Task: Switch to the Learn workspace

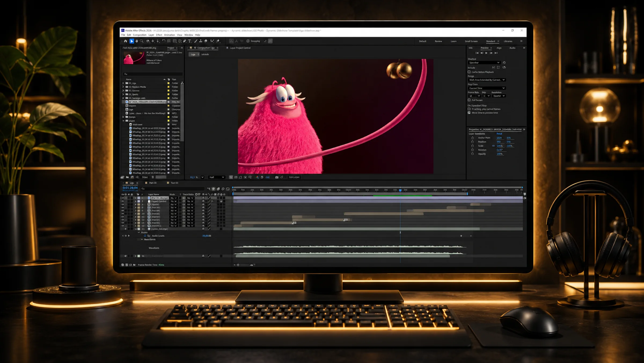Action: click(x=453, y=41)
